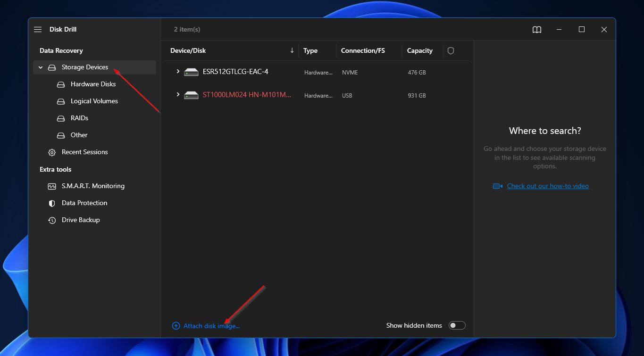Click the sort arrow in Device/Disk header
The image size is (644, 356).
(x=292, y=50)
